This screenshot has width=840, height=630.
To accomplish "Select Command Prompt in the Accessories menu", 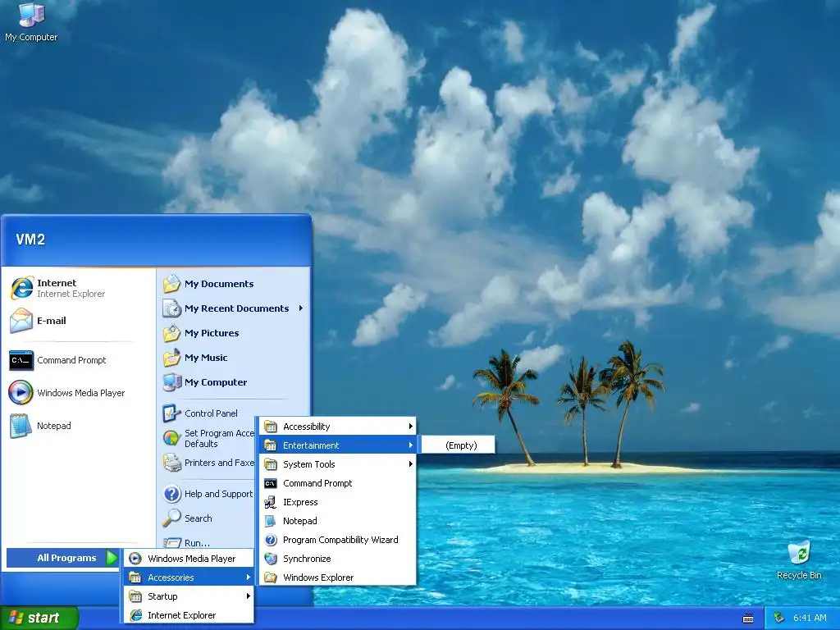I will [x=337, y=483].
